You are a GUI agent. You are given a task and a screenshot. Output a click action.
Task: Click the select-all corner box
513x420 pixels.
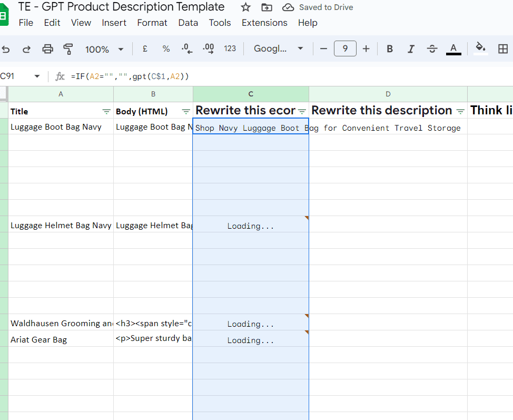(x=4, y=94)
